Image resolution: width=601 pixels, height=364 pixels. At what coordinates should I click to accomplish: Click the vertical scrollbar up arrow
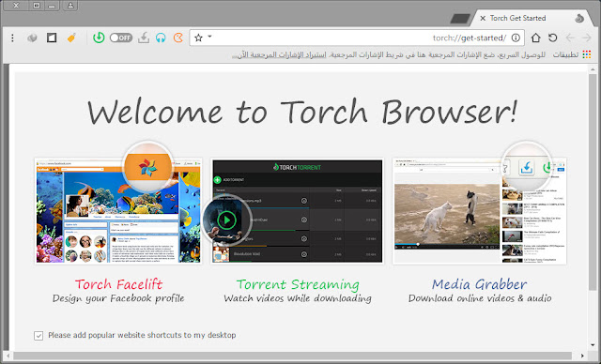coord(593,69)
